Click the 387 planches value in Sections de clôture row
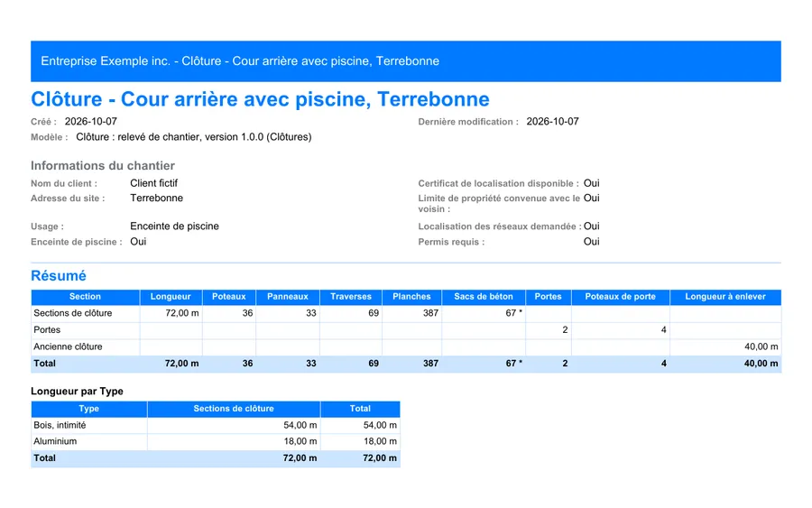Image resolution: width=812 pixels, height=508 pixels. pos(430,313)
